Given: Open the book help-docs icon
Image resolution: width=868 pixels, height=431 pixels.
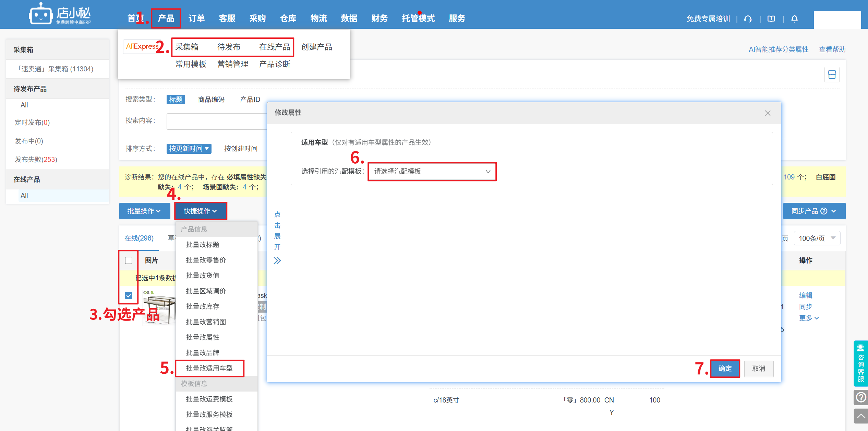Looking at the screenshot, I should pyautogui.click(x=771, y=19).
